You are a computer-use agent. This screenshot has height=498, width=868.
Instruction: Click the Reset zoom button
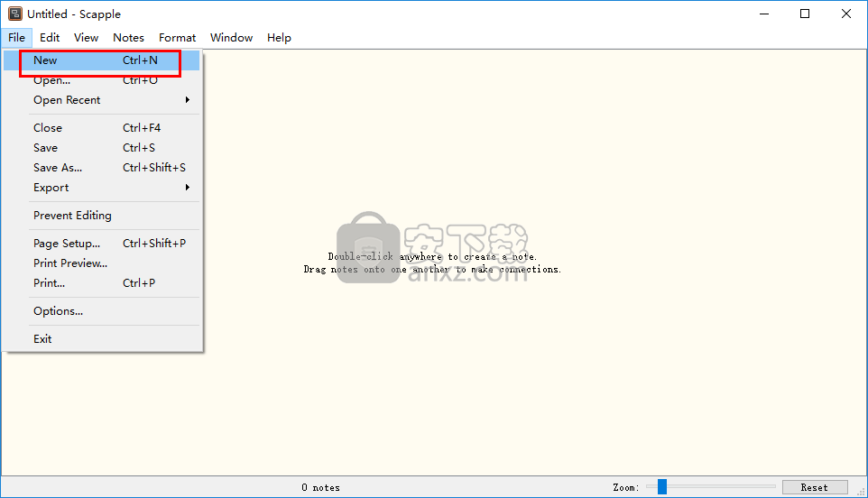[x=815, y=487]
